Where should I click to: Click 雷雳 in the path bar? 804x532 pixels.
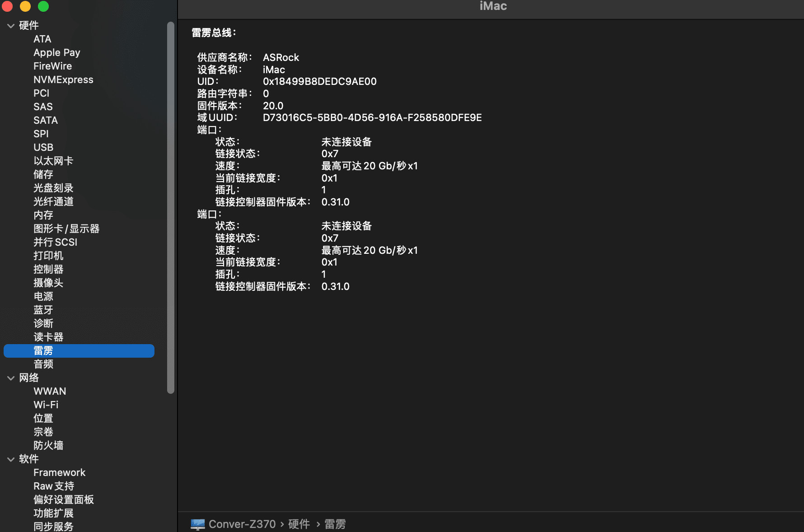pos(335,524)
